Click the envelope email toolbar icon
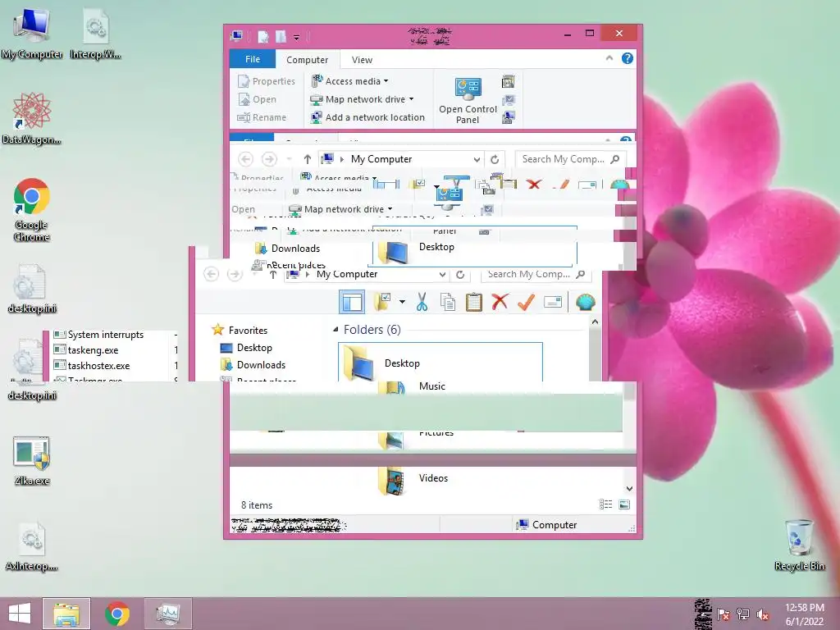Viewport: 840px width, 630px height. pos(552,302)
